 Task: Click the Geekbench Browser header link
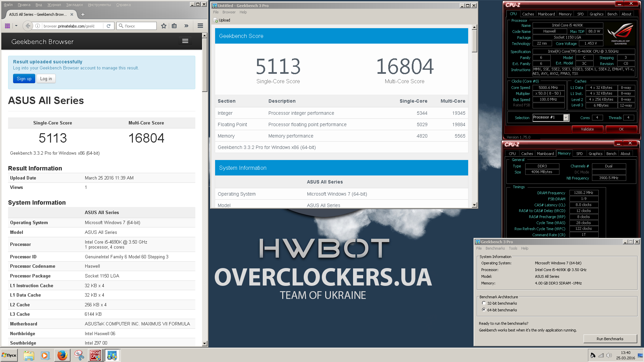[42, 42]
